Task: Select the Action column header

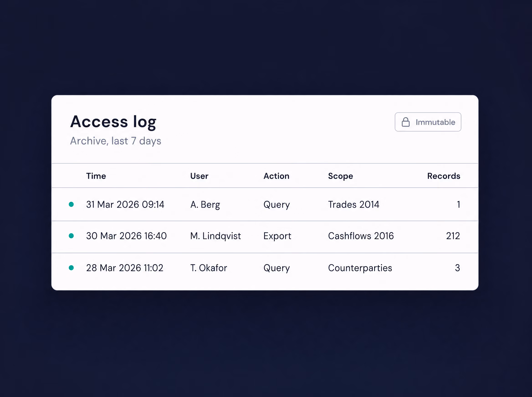Action: coord(276,176)
